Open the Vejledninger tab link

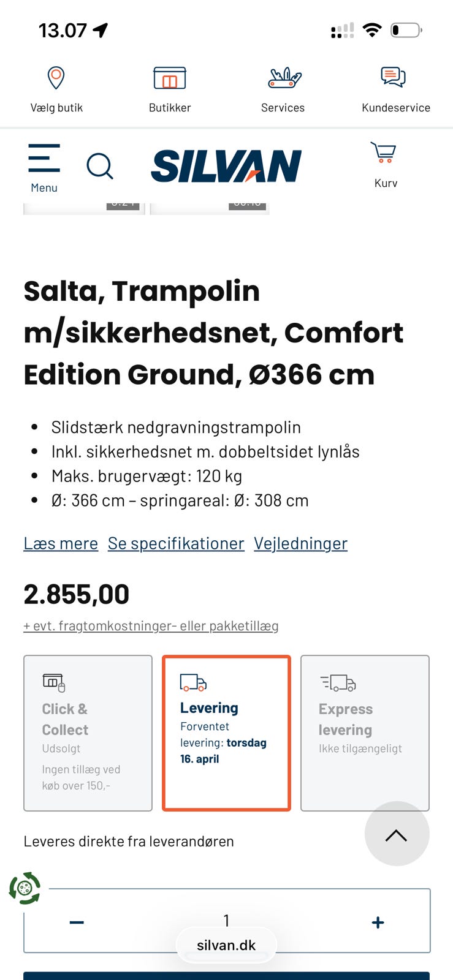pyautogui.click(x=300, y=543)
